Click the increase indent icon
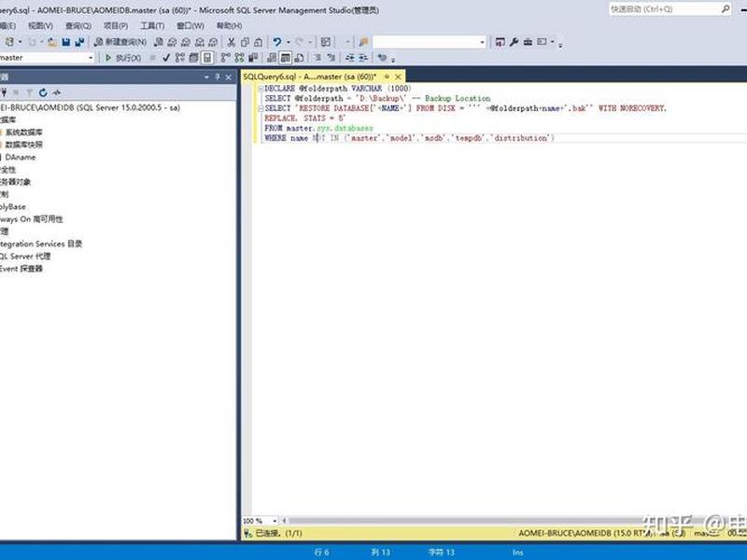747x560 pixels. [363, 58]
